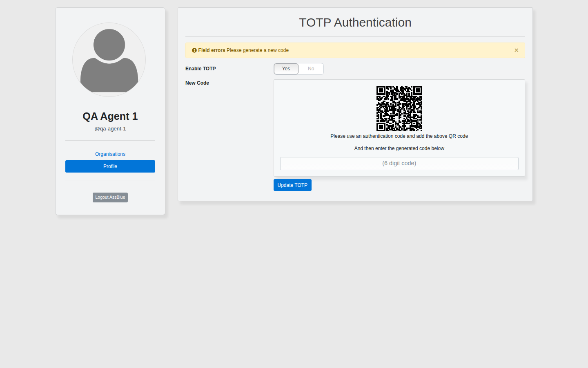
Task: Click 'And then enter the generated code below'
Action: [399, 148]
